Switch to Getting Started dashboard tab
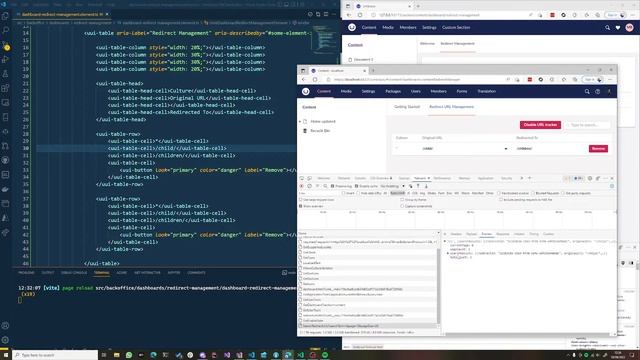640x360 pixels. pyautogui.click(x=407, y=107)
